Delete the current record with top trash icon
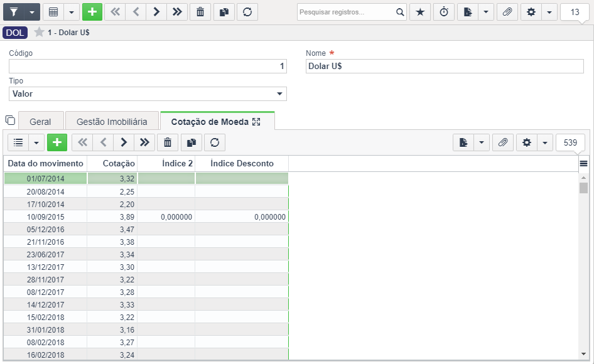The image size is (594, 364). click(x=200, y=12)
